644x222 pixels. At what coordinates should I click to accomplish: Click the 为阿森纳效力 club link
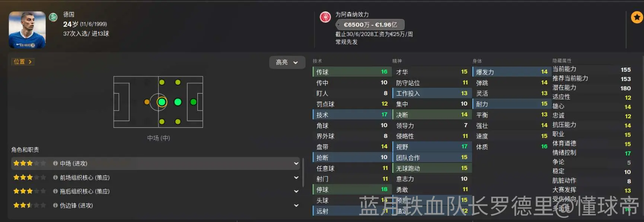pyautogui.click(x=352, y=14)
